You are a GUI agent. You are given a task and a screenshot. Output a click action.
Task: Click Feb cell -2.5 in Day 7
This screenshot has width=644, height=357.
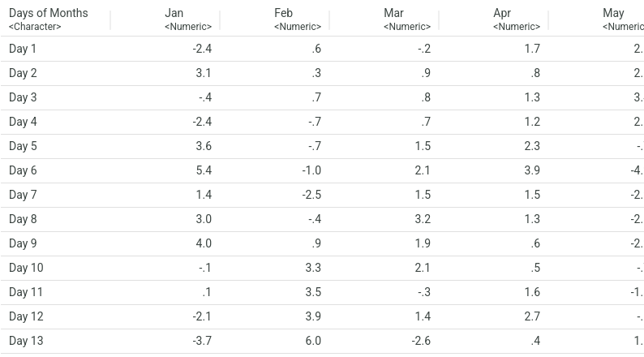[311, 195]
